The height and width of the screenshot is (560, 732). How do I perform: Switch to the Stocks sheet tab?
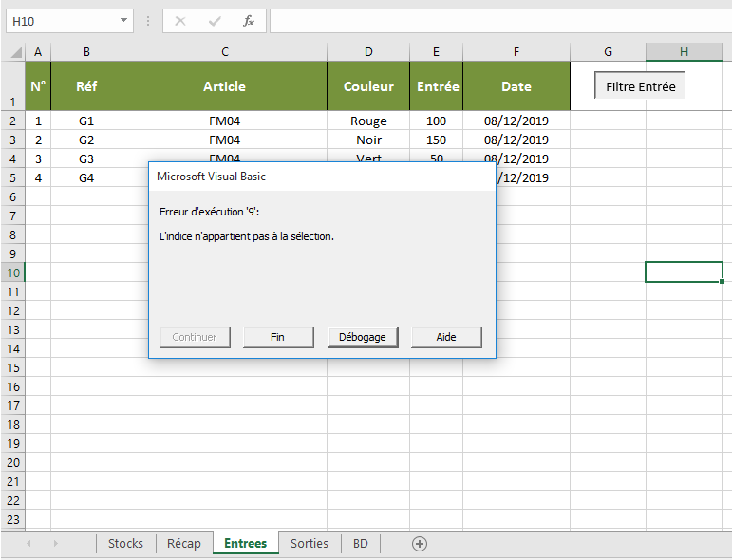125,544
